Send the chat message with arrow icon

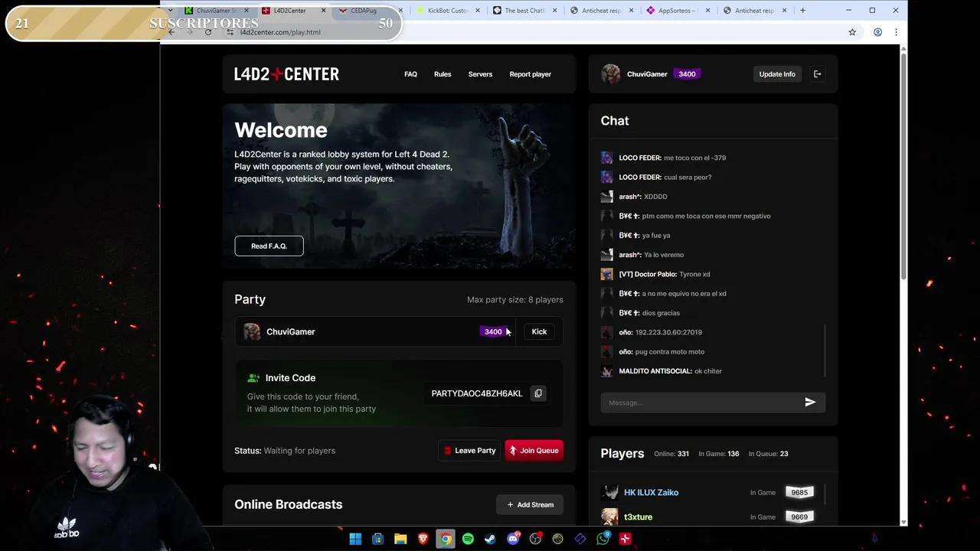click(x=810, y=402)
